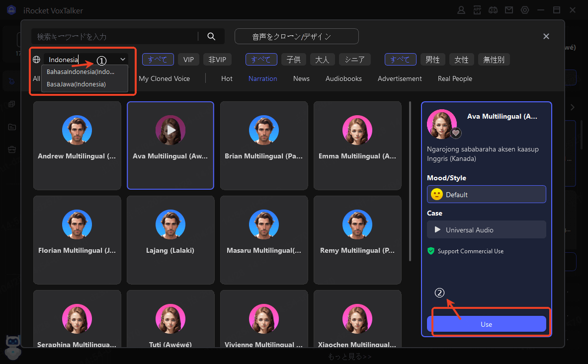Expand the language dropdown arrow
The height and width of the screenshot is (364, 588).
123,59
